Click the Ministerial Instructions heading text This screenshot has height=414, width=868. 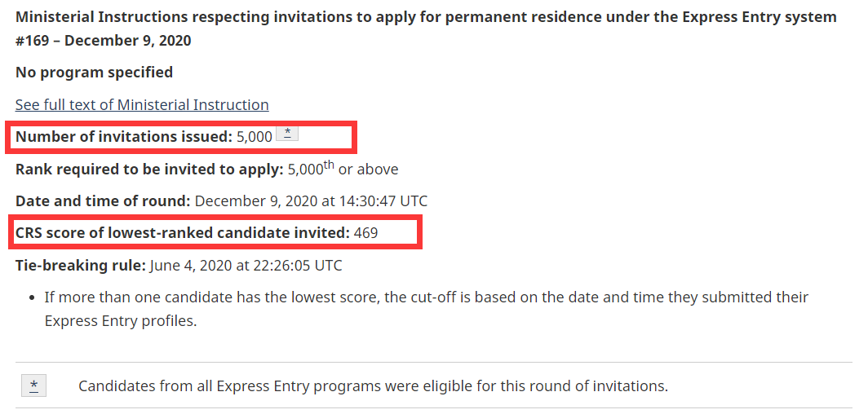click(x=426, y=17)
